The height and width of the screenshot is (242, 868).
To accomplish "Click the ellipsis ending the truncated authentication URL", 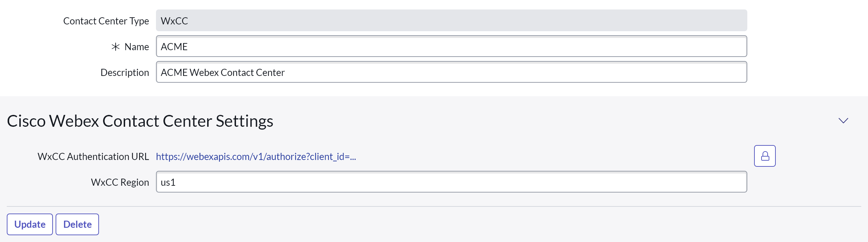I will tap(353, 157).
